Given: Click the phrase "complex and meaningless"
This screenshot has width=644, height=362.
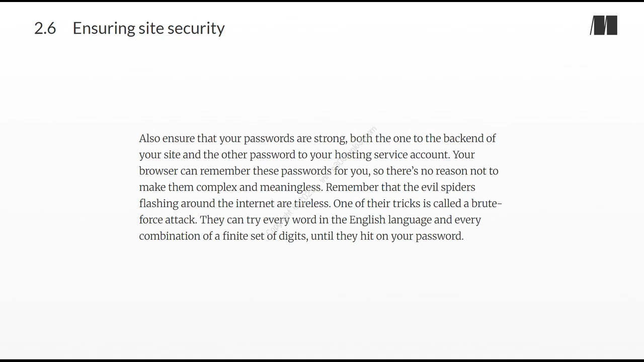Looking at the screenshot, I should (258, 188).
